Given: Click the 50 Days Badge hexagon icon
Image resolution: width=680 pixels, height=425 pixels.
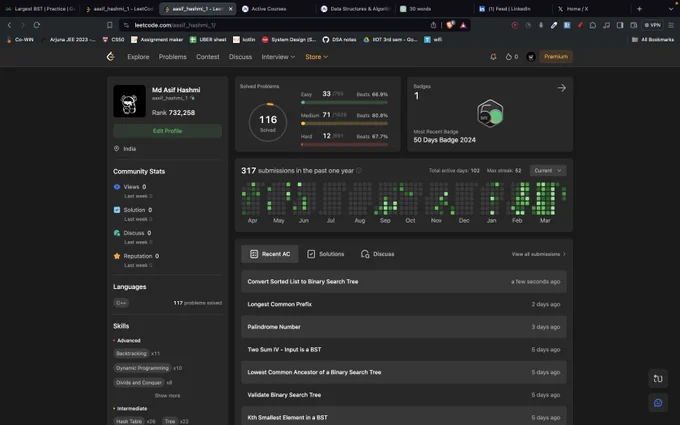Looking at the screenshot, I should pyautogui.click(x=490, y=114).
